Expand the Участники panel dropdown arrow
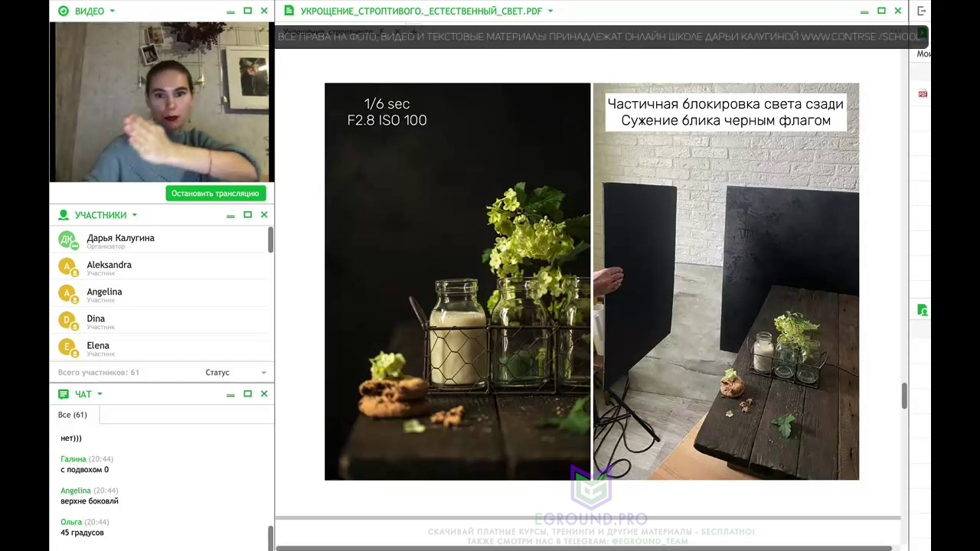Screen dimensions: 980x551 coord(134,215)
